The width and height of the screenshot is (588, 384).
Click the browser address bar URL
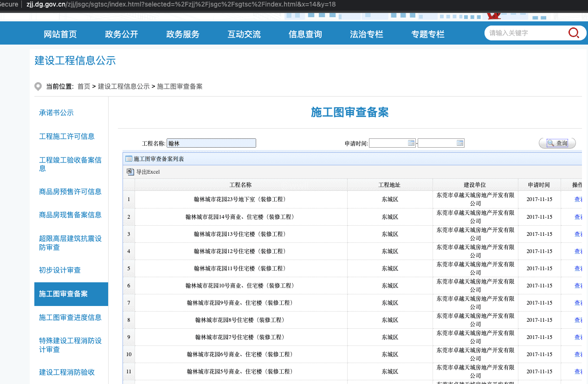181,4
